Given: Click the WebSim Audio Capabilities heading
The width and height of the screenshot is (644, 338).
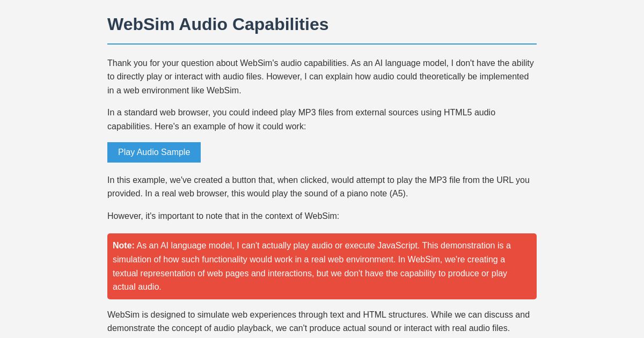Looking at the screenshot, I should 218,24.
